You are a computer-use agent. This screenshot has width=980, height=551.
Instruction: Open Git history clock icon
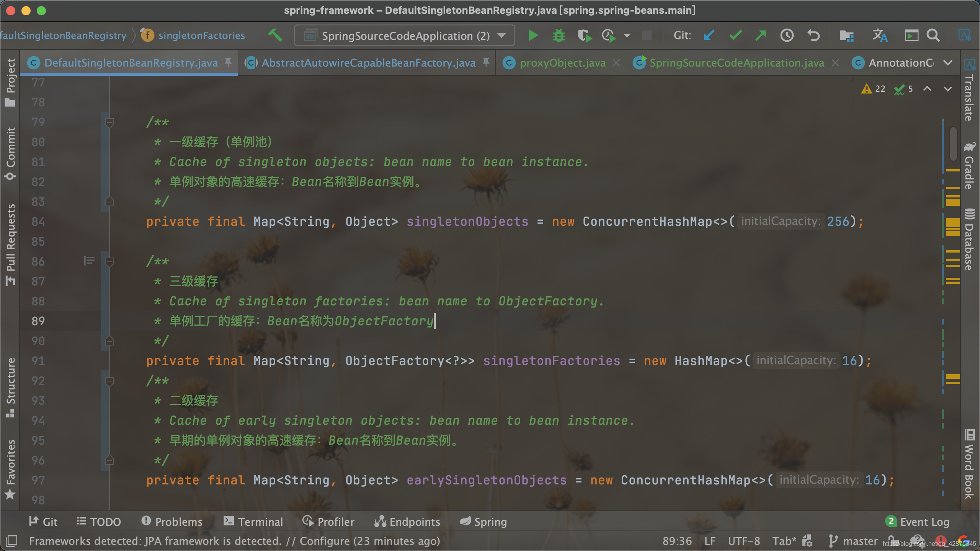click(x=787, y=36)
